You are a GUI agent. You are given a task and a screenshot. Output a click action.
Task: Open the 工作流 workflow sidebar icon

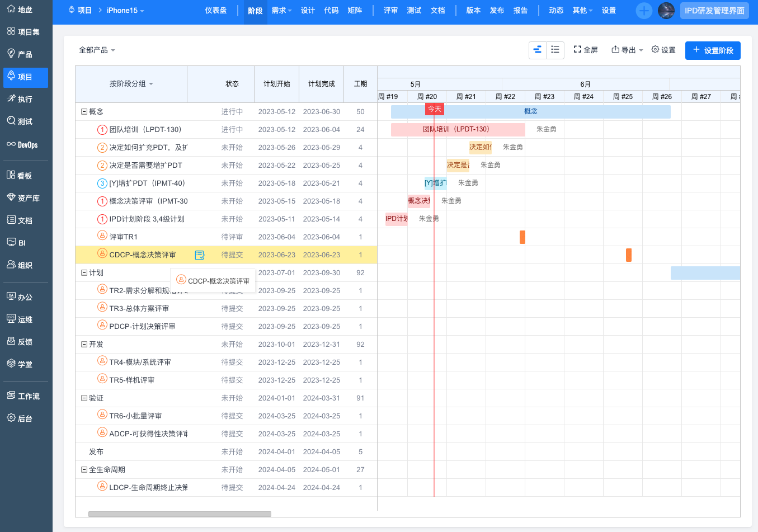point(11,396)
